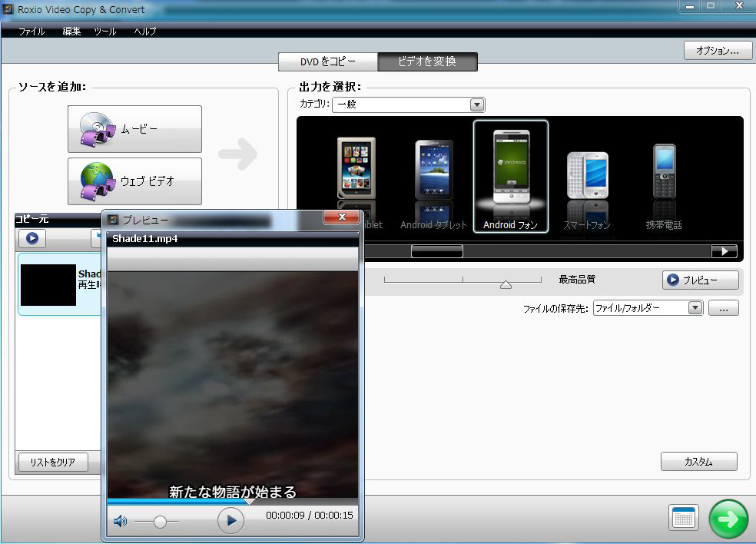This screenshot has width=756, height=544.
Task: Select the Shade11 video thumbnail in source list
Action: 48,284
